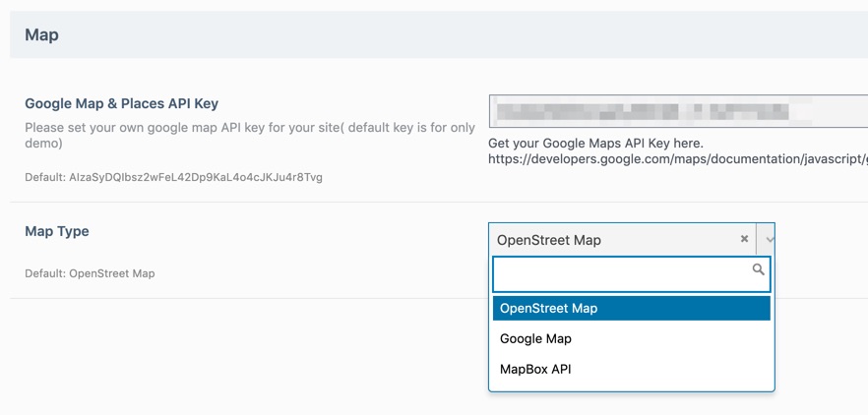
Task: Click the Google Map API key field
Action: pos(678,111)
